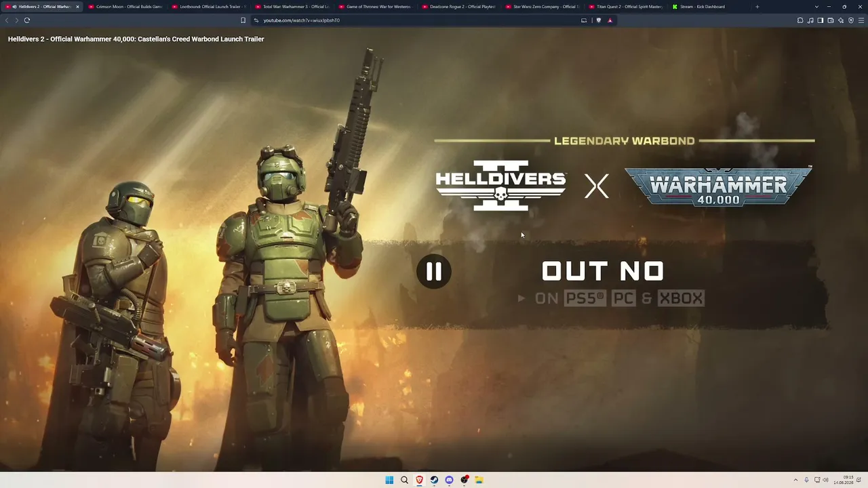Click the video title at top left
868x488 pixels.
[136, 39]
